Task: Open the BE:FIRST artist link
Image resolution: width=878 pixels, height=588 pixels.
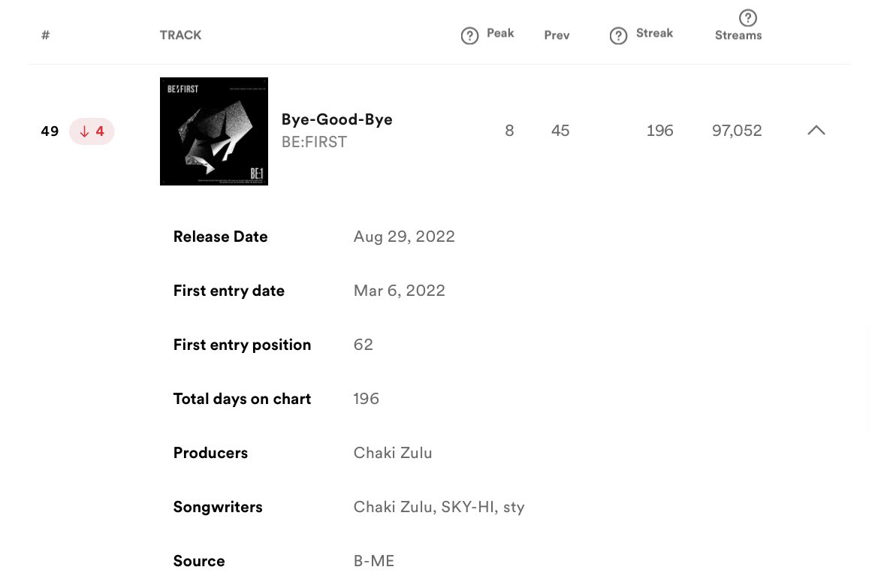Action: point(314,142)
